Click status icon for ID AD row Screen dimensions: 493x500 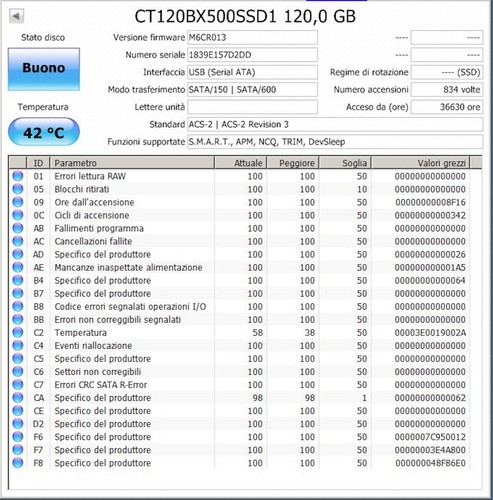click(x=18, y=254)
